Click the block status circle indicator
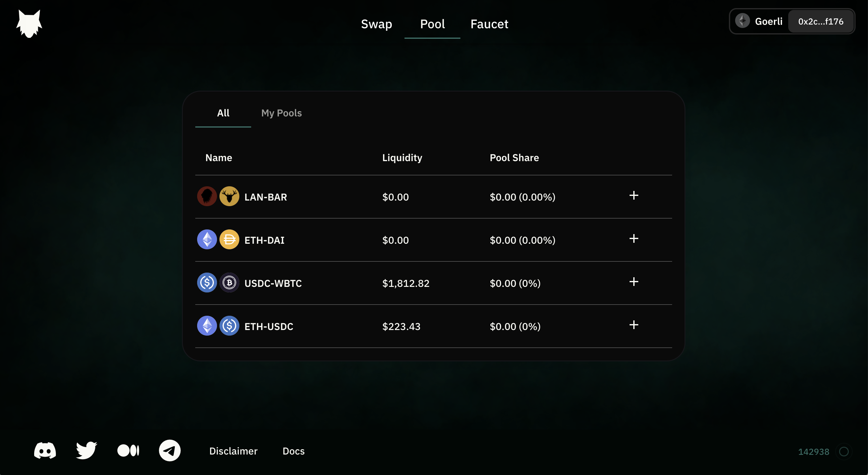This screenshot has height=475, width=868. [x=844, y=451]
